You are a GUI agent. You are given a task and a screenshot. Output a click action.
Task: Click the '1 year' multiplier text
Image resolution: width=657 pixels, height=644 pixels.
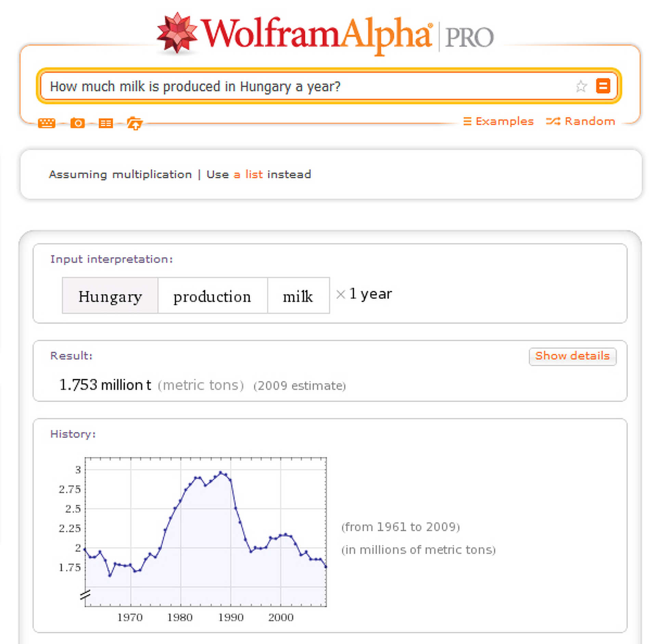pos(370,294)
